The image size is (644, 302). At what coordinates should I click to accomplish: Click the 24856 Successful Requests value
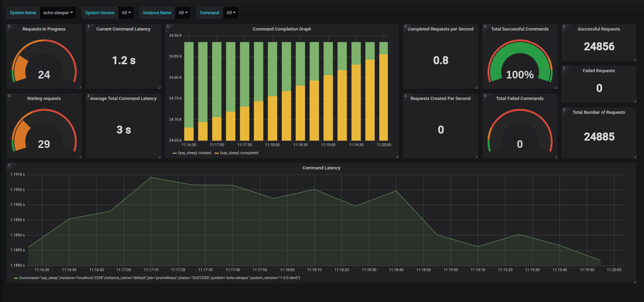(x=599, y=47)
